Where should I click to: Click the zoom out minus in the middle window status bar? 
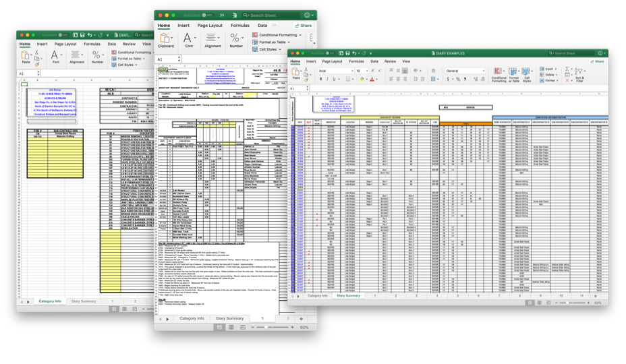tap(252, 328)
